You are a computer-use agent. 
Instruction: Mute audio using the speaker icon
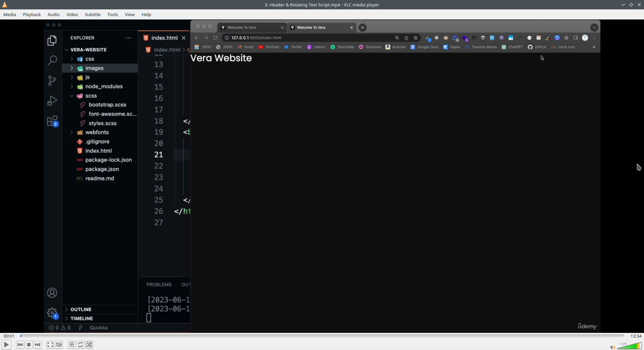tap(612, 347)
